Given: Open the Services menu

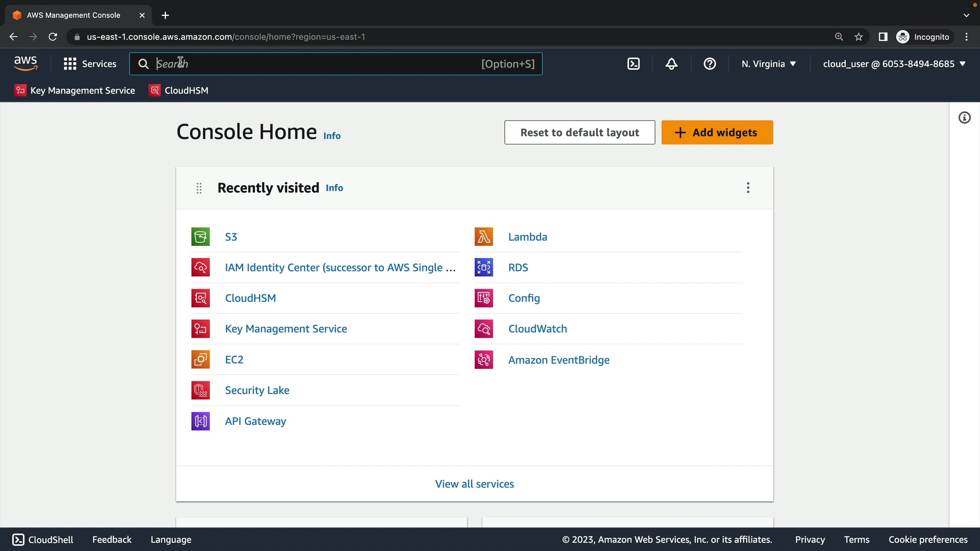Looking at the screenshot, I should (90, 64).
